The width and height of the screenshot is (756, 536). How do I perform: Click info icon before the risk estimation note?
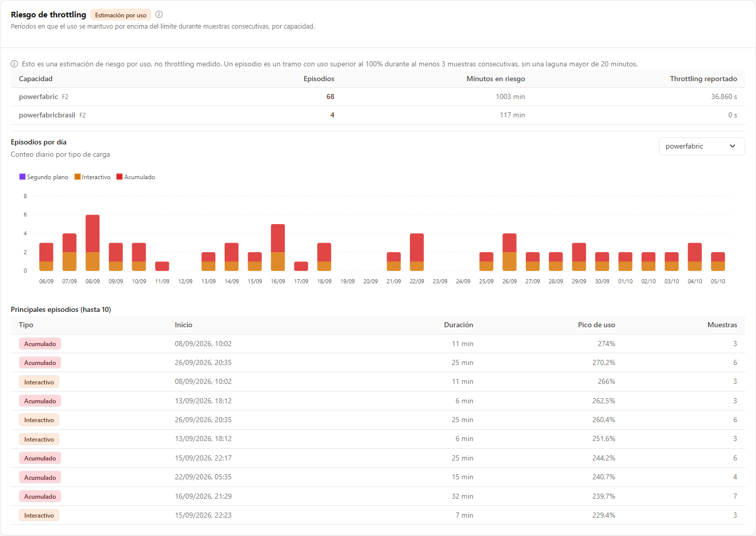point(14,64)
